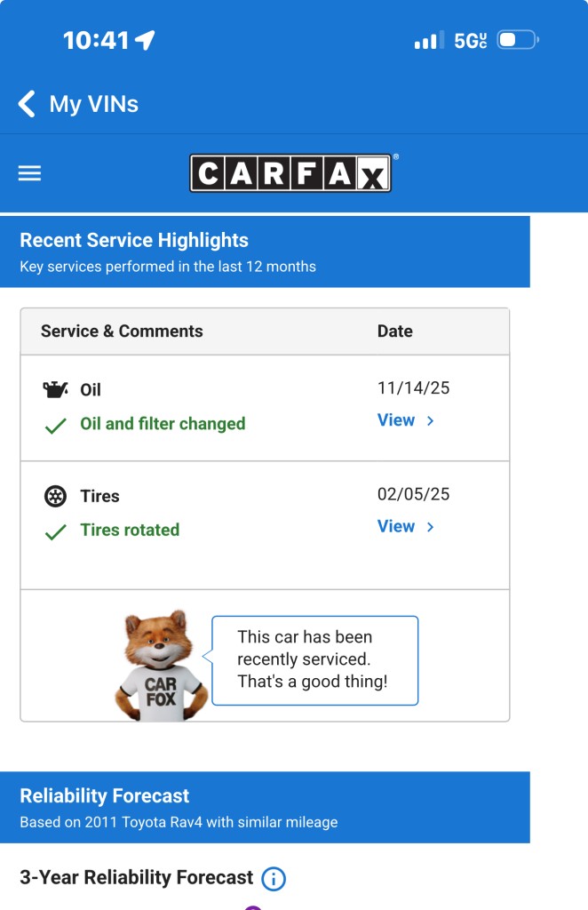
Task: Tap the location arrow in status bar
Action: click(x=145, y=40)
